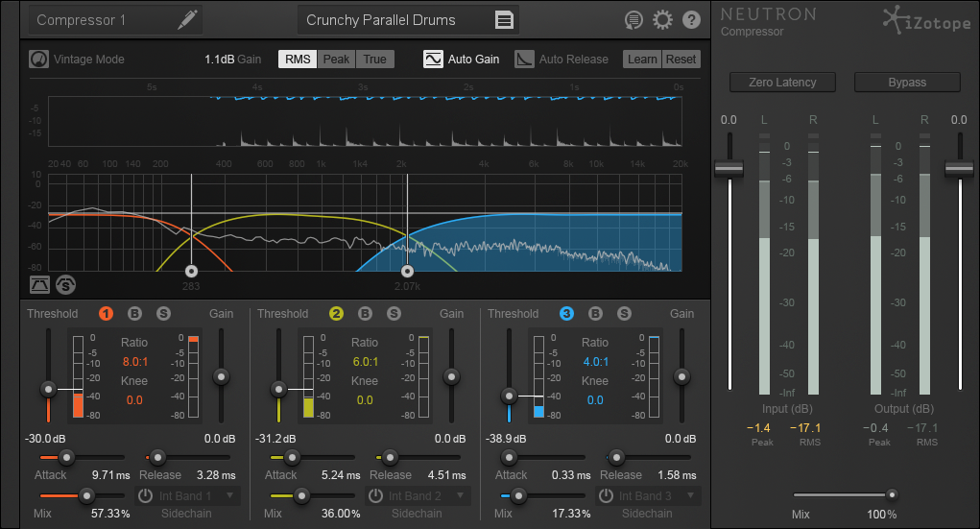
Task: Click the Learn button
Action: (x=642, y=60)
